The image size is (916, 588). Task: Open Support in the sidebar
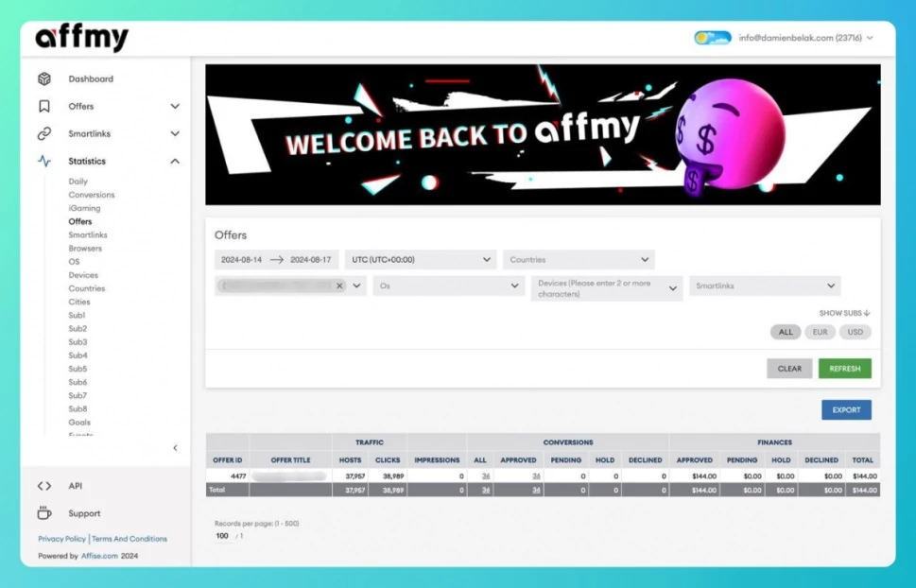point(84,513)
